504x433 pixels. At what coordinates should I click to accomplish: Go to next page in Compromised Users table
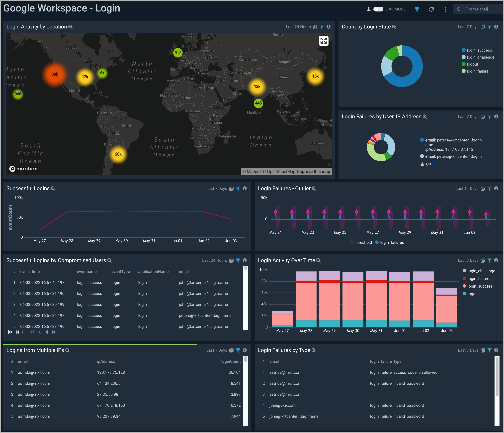click(47, 332)
